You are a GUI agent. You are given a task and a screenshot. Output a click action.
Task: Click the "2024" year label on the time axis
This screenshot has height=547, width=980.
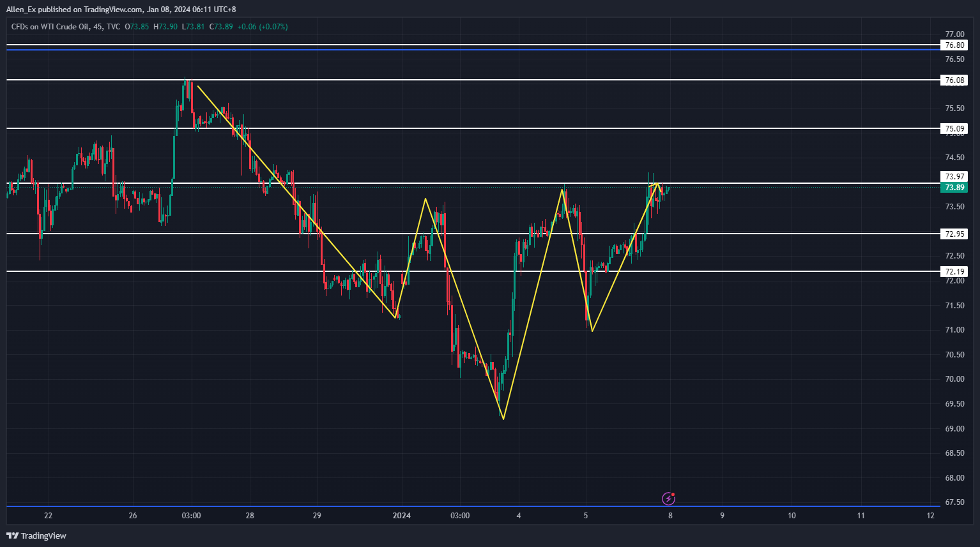coord(402,516)
